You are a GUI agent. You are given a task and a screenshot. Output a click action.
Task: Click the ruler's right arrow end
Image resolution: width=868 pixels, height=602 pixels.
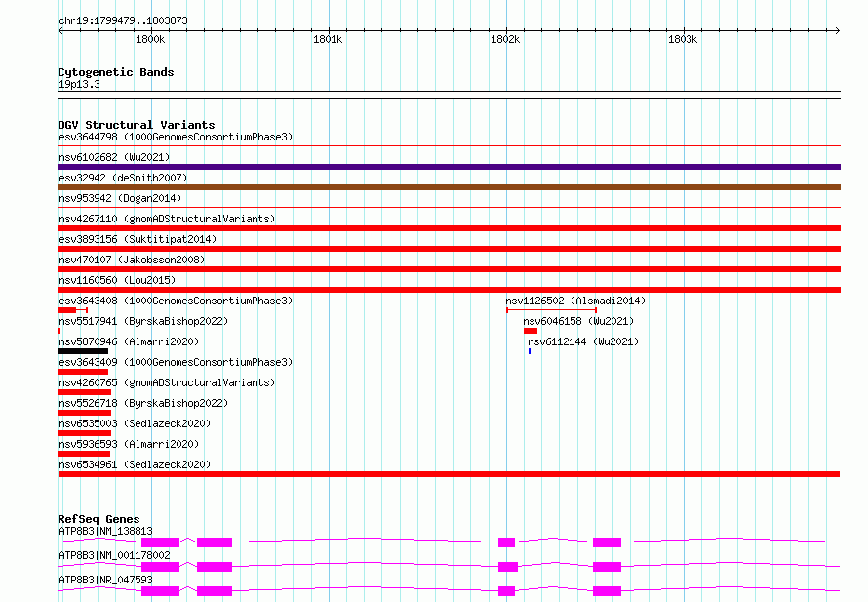tap(837, 30)
